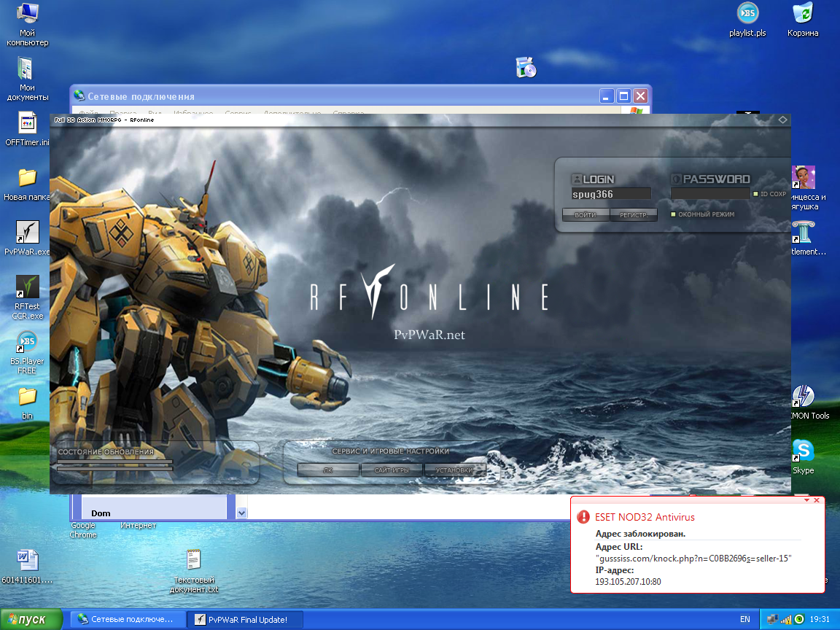840x630 pixels.
Task: Click the ВОЙТИ login button
Action: 586,215
